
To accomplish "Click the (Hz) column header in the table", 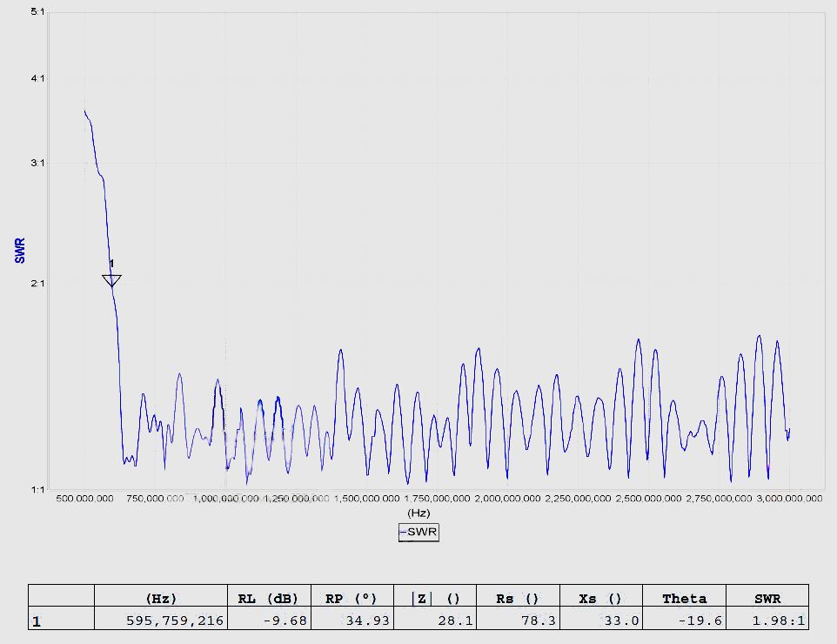I will click(x=161, y=598).
